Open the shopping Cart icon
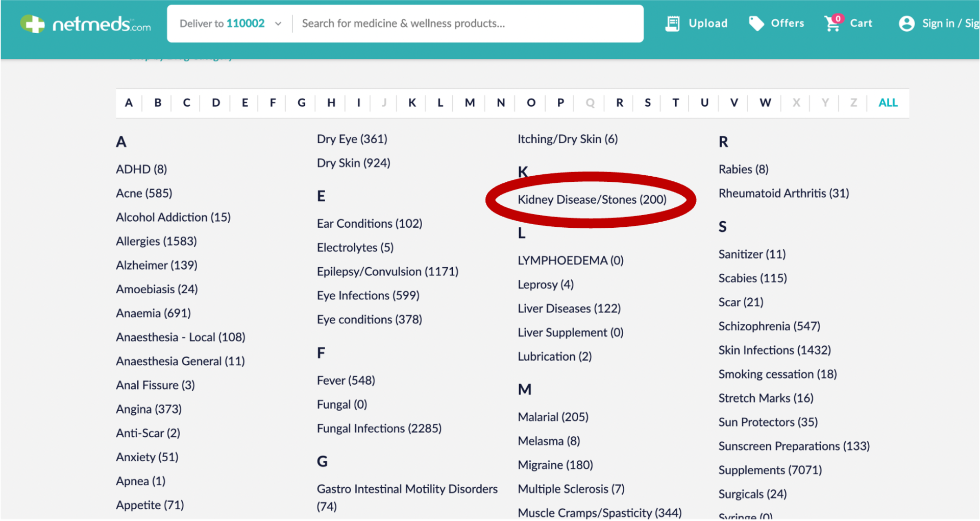 click(x=832, y=23)
